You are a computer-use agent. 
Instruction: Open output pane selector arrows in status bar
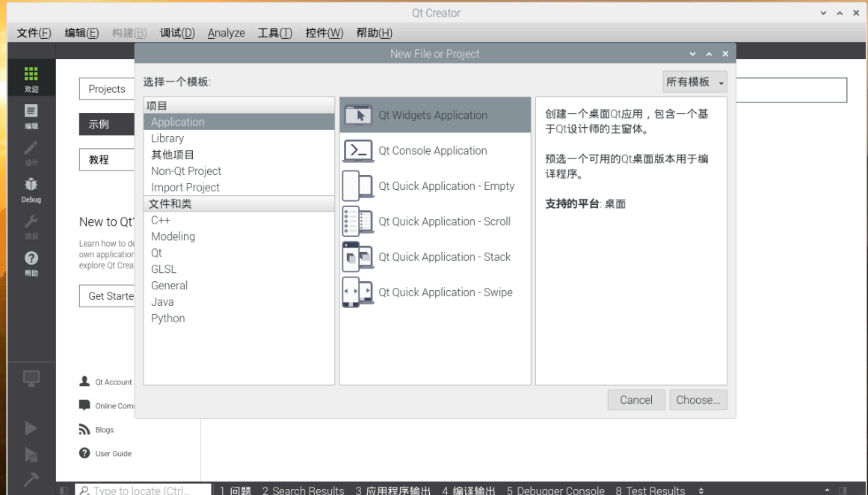pos(701,490)
